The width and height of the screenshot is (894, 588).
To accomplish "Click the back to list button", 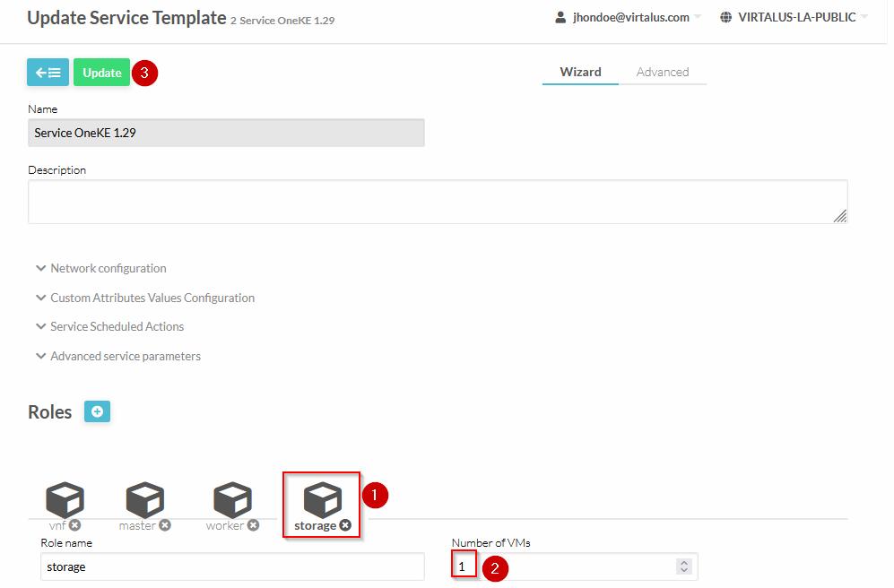I will pyautogui.click(x=48, y=73).
